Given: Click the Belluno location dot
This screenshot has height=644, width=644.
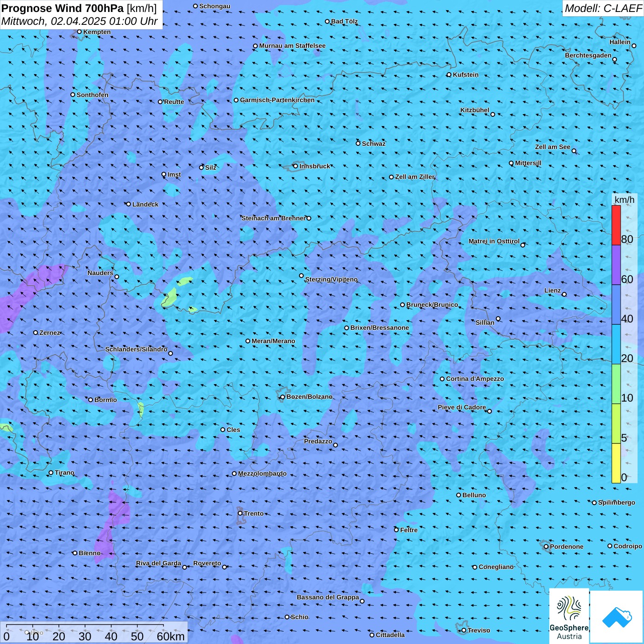Looking at the screenshot, I should pos(459,495).
